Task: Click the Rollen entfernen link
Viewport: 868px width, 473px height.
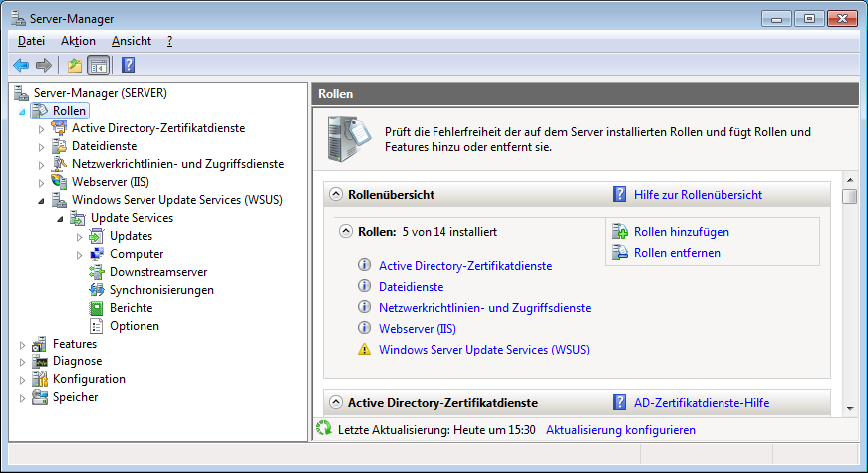Action: tap(677, 253)
